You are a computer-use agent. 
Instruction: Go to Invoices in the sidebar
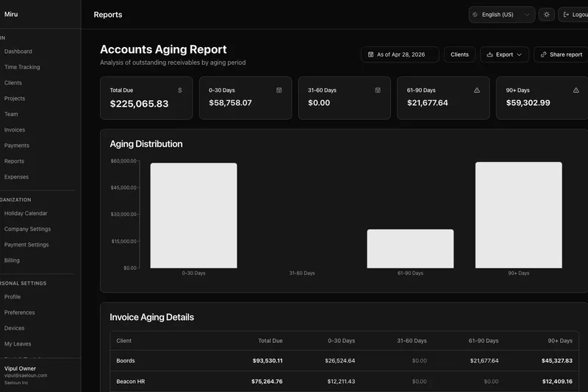click(15, 129)
